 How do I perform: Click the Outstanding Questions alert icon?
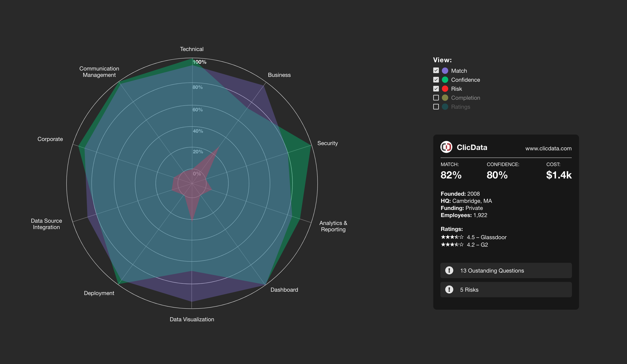click(x=449, y=270)
